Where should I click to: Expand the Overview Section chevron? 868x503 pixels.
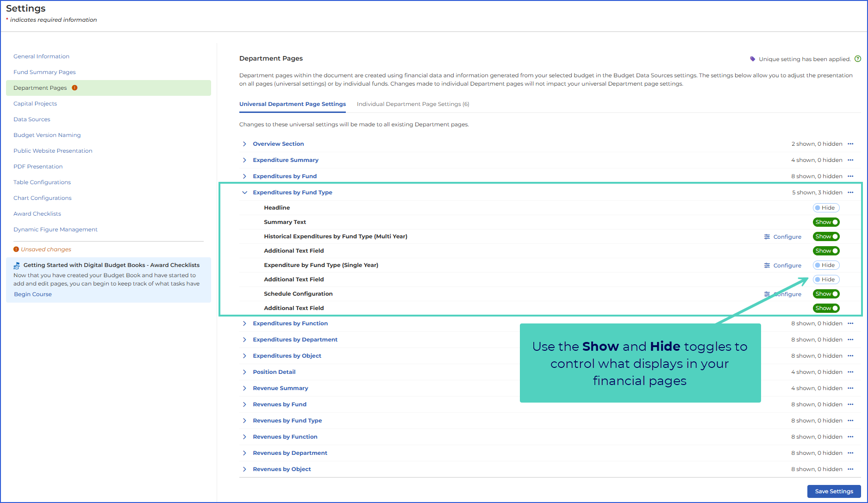[x=244, y=144]
